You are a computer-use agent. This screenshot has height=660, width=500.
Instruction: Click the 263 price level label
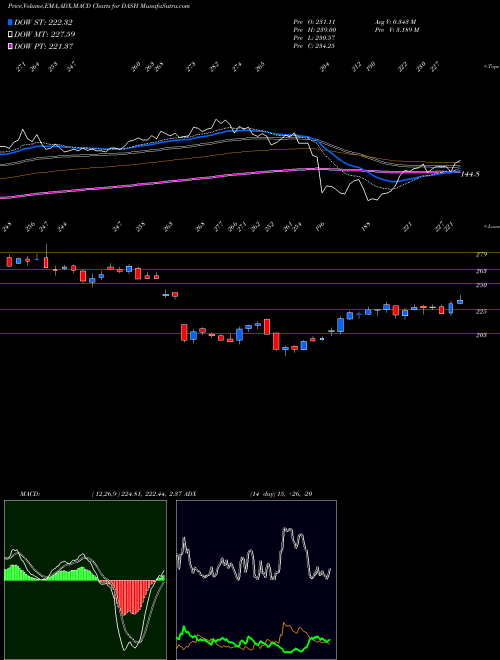pos(481,271)
